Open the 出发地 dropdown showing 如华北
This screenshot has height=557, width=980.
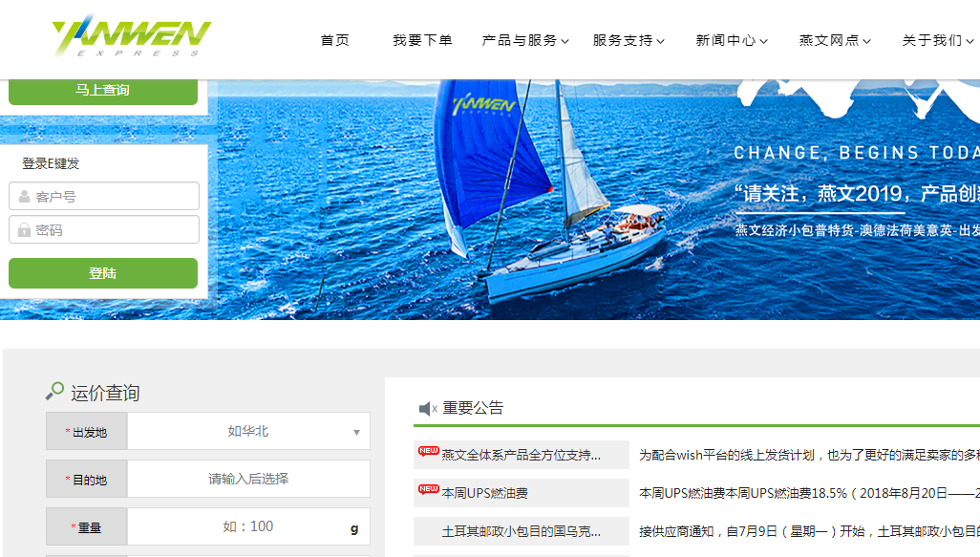[248, 431]
